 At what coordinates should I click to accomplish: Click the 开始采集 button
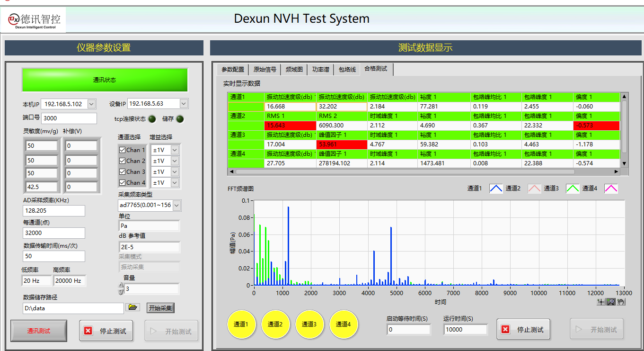pos(160,308)
